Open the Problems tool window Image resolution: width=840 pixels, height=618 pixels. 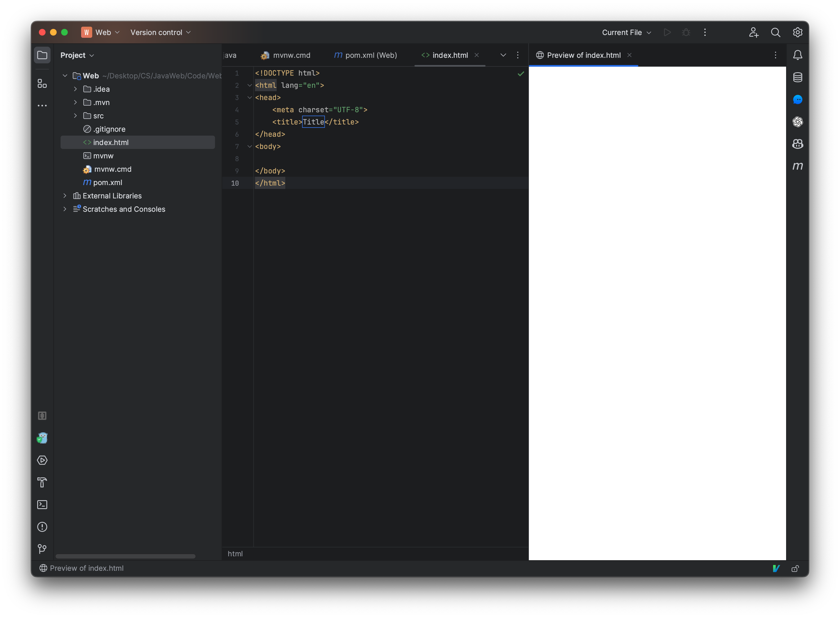42,527
